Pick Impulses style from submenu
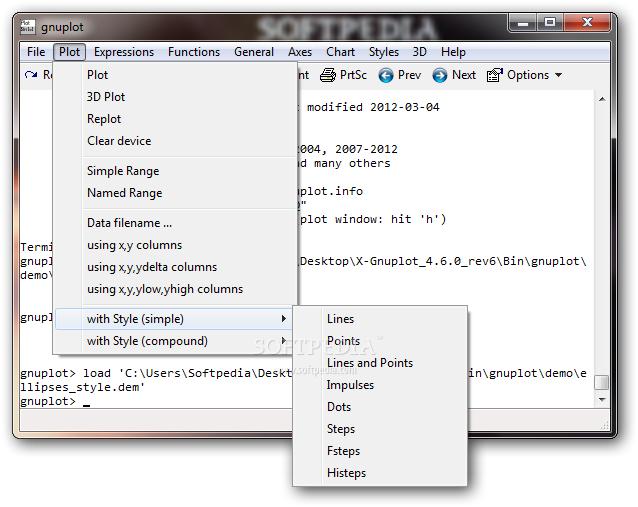Viewport: 638px width, 507px height. pos(380,385)
